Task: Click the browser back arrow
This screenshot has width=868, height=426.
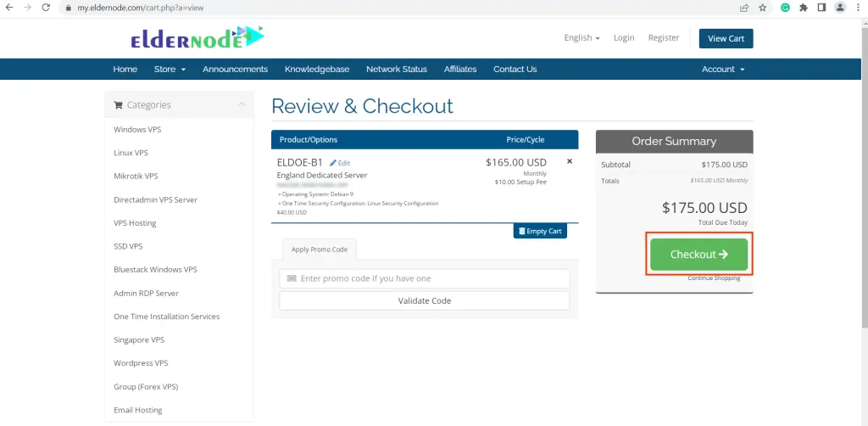Action: pos(8,8)
